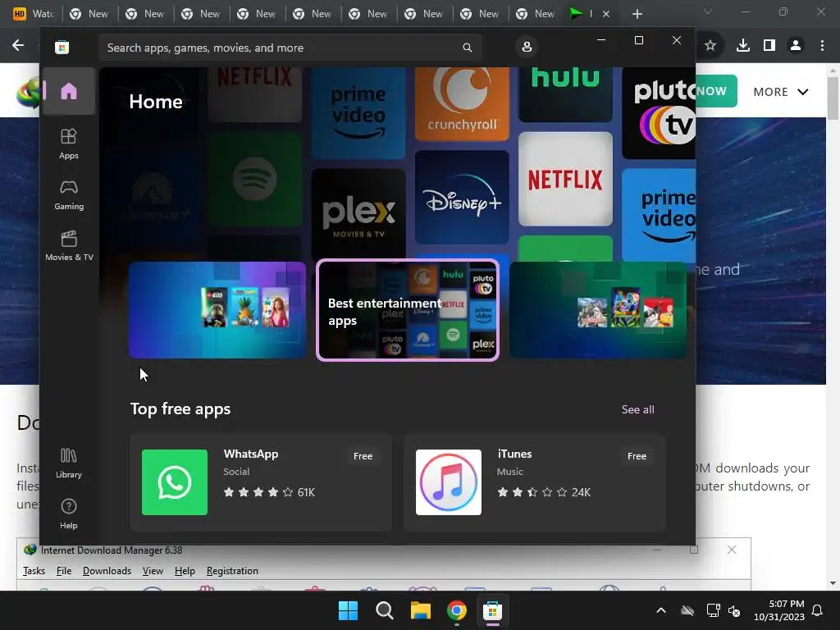840x630 pixels.
Task: Open the Best entertainment apps banner
Action: 408,310
